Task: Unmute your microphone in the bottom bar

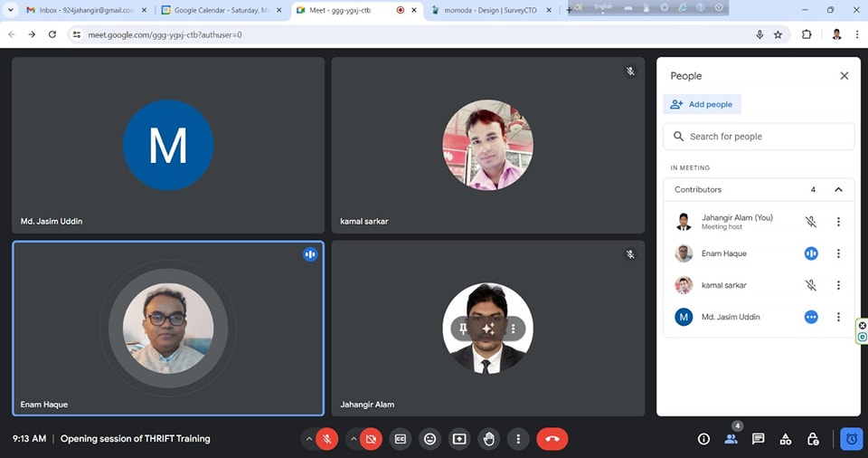Action: (327, 439)
